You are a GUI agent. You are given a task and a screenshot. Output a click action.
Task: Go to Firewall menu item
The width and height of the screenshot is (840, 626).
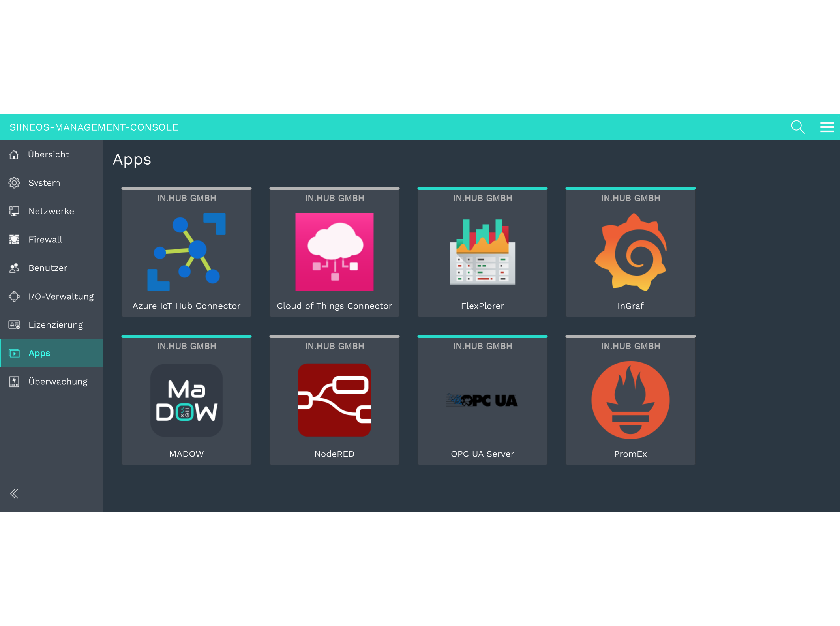point(51,240)
